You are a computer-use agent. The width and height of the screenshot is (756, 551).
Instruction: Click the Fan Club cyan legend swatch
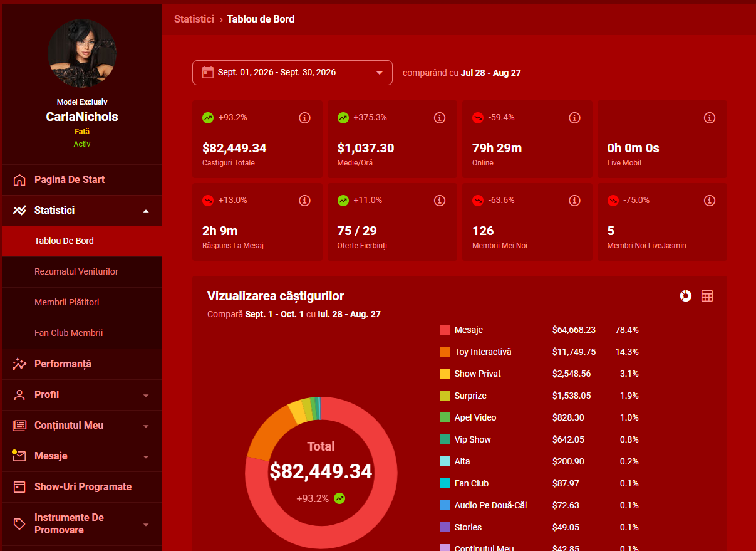pyautogui.click(x=445, y=483)
